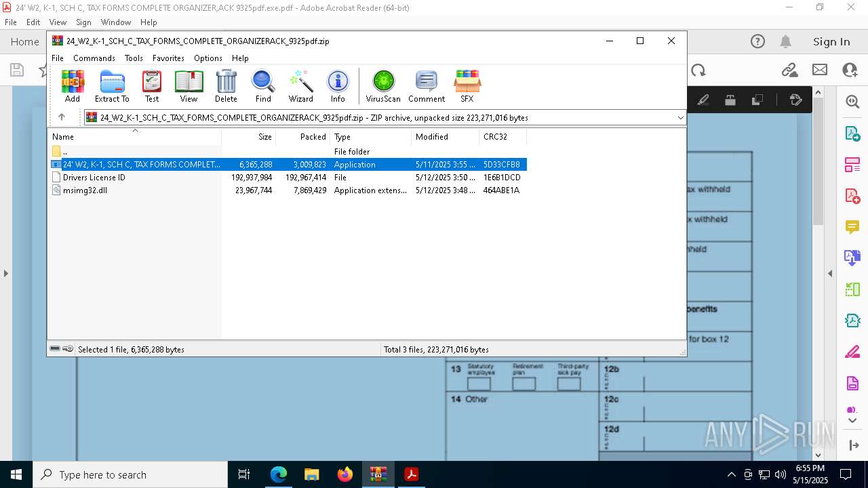
Task: Open Export PDF tool in right pane
Action: pyautogui.click(x=852, y=134)
